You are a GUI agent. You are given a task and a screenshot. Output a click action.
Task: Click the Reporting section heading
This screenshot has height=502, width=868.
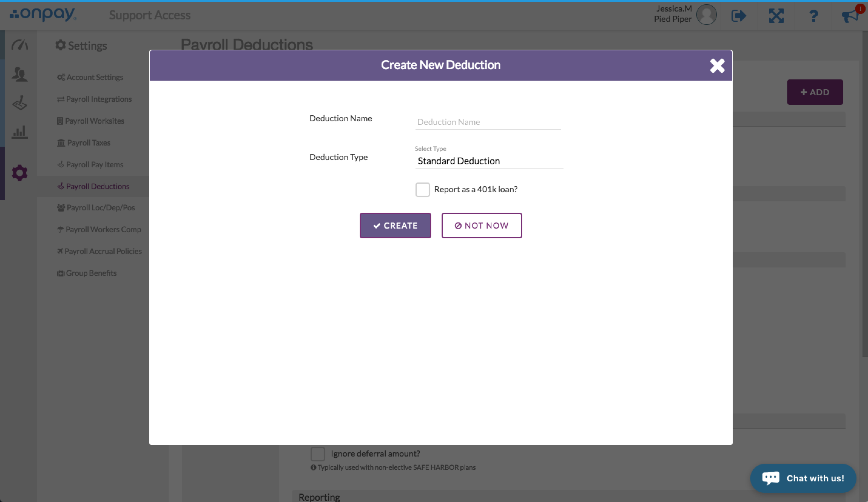(319, 497)
